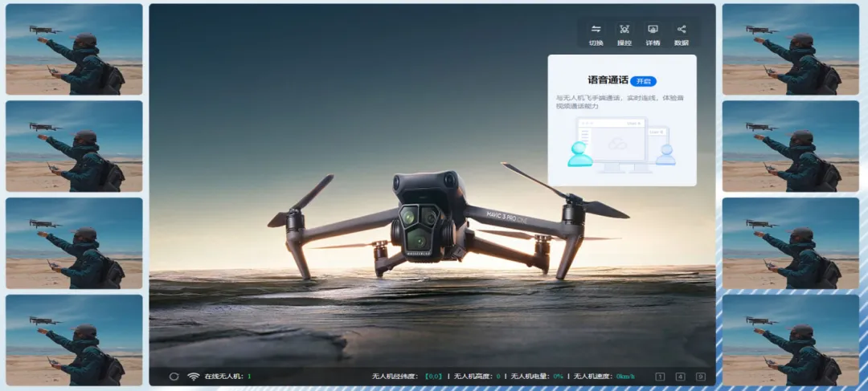The height and width of the screenshot is (391, 868).
Task: Open the 详情 details icon
Action: click(653, 29)
